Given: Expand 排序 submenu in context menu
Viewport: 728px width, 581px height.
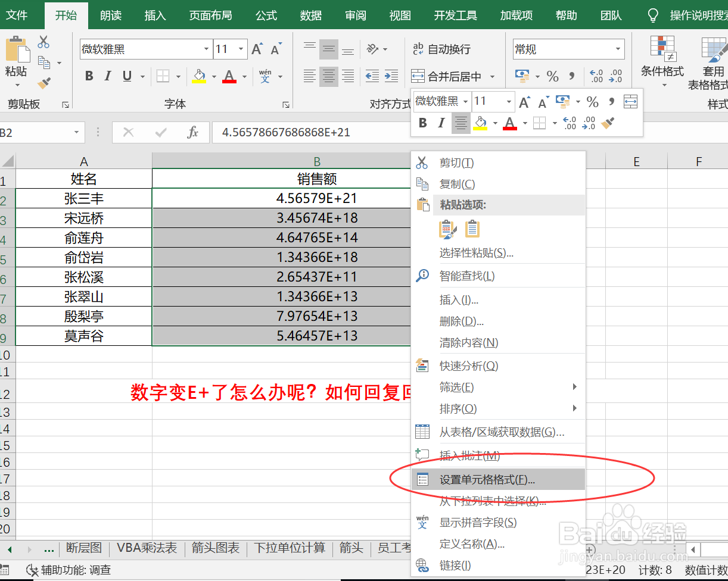Looking at the screenshot, I should coord(498,409).
